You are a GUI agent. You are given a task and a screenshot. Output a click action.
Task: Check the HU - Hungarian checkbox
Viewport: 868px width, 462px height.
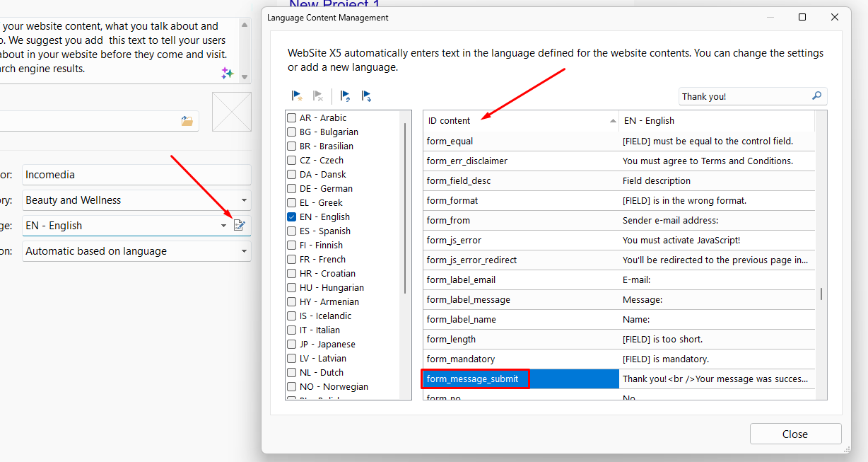coord(291,288)
